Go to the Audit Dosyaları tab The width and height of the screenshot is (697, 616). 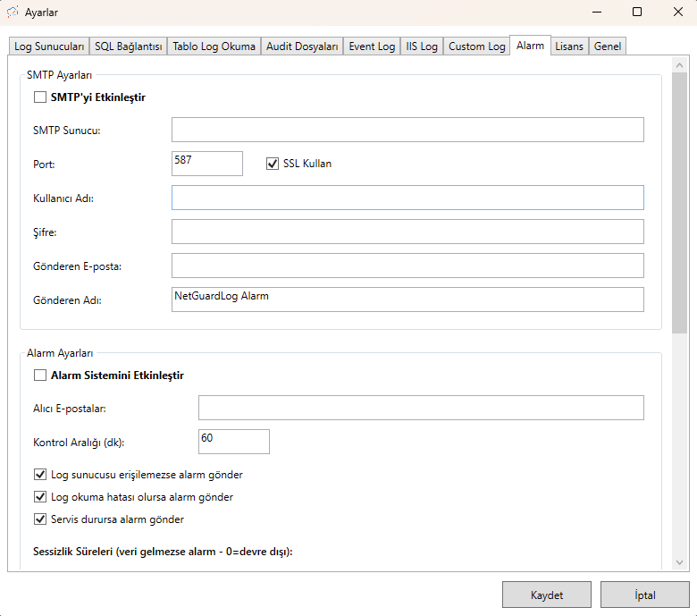(302, 46)
